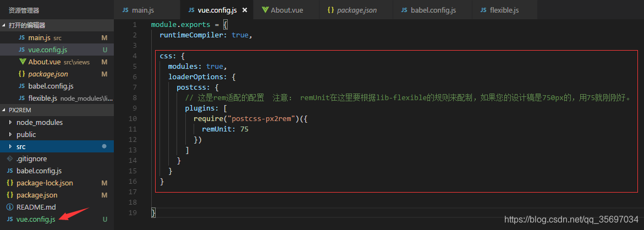Click the info icon beside README.md

(10, 207)
